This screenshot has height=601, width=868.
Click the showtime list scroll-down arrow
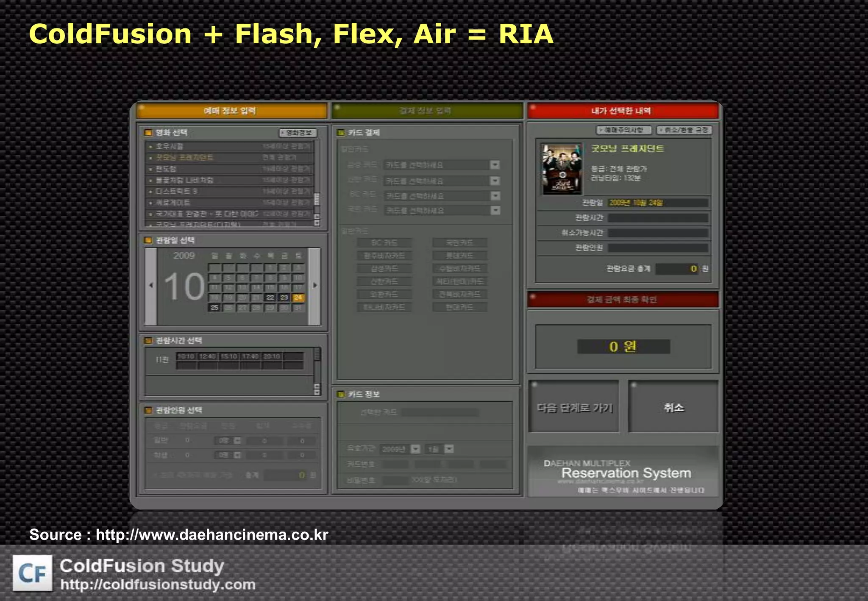pos(317,392)
